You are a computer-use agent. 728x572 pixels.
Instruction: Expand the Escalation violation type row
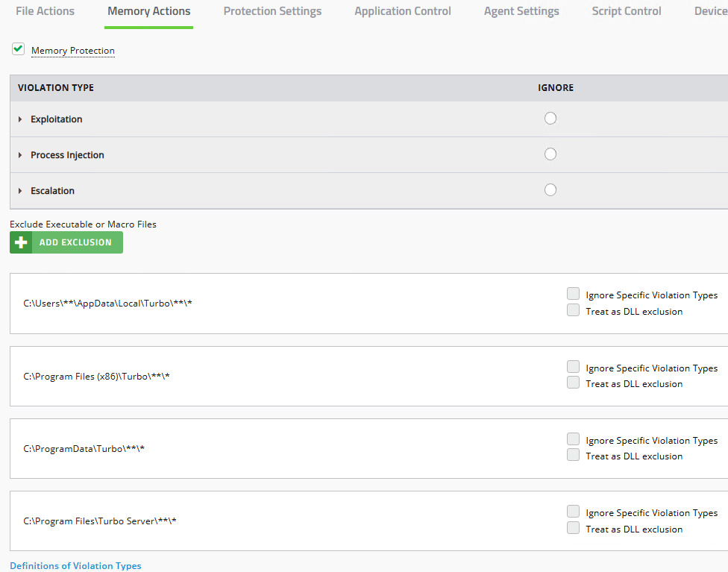click(19, 190)
